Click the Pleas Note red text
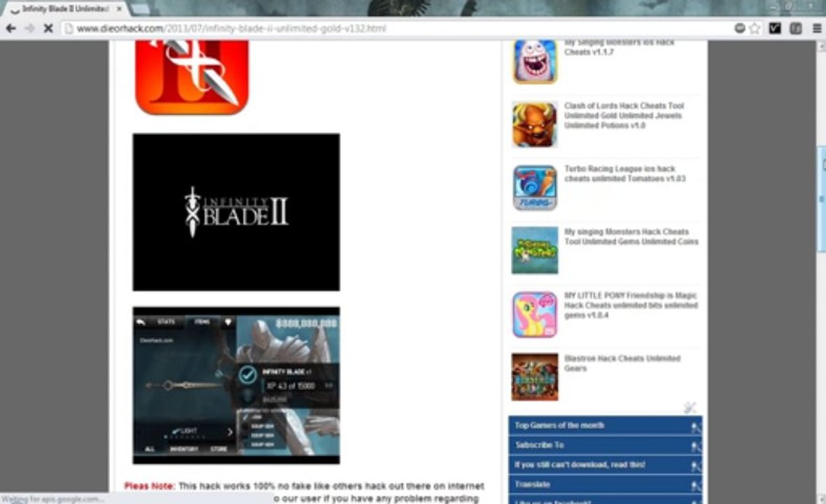The width and height of the screenshot is (826, 504). [149, 486]
